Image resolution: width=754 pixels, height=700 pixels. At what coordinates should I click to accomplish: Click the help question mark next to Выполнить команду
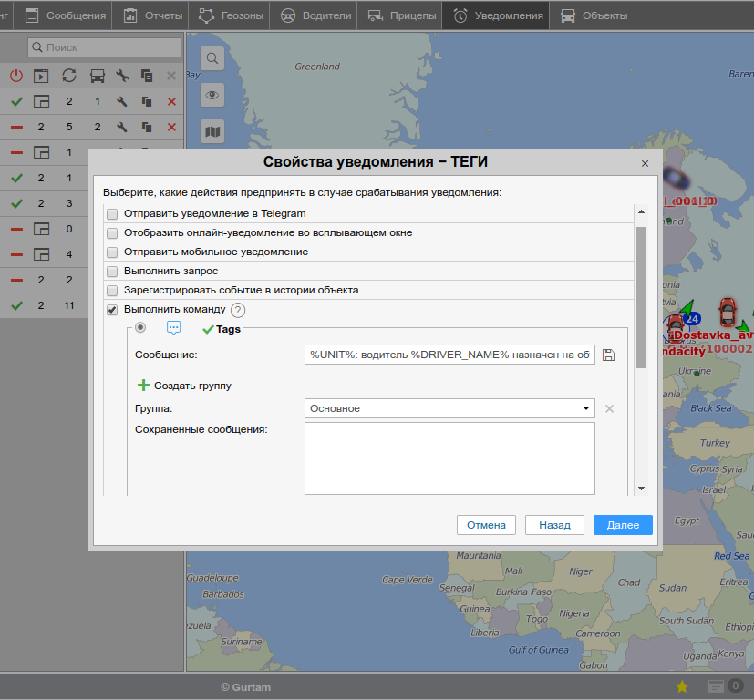[238, 310]
